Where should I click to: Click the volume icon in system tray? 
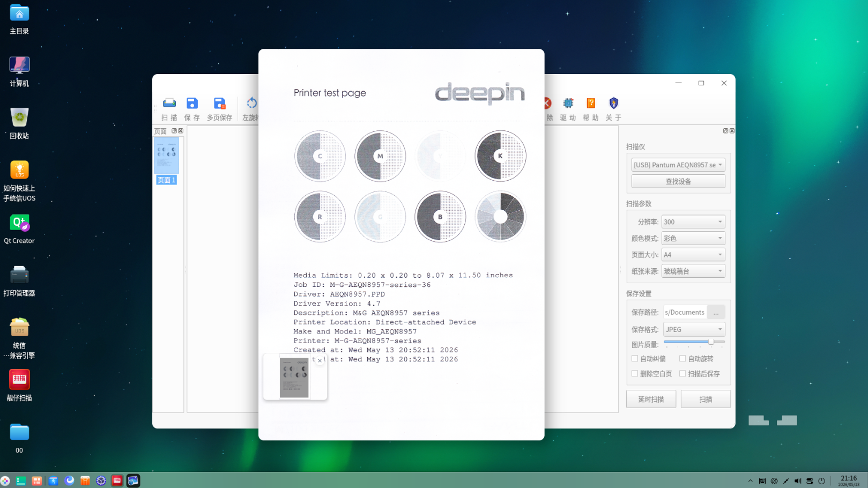[x=798, y=481]
